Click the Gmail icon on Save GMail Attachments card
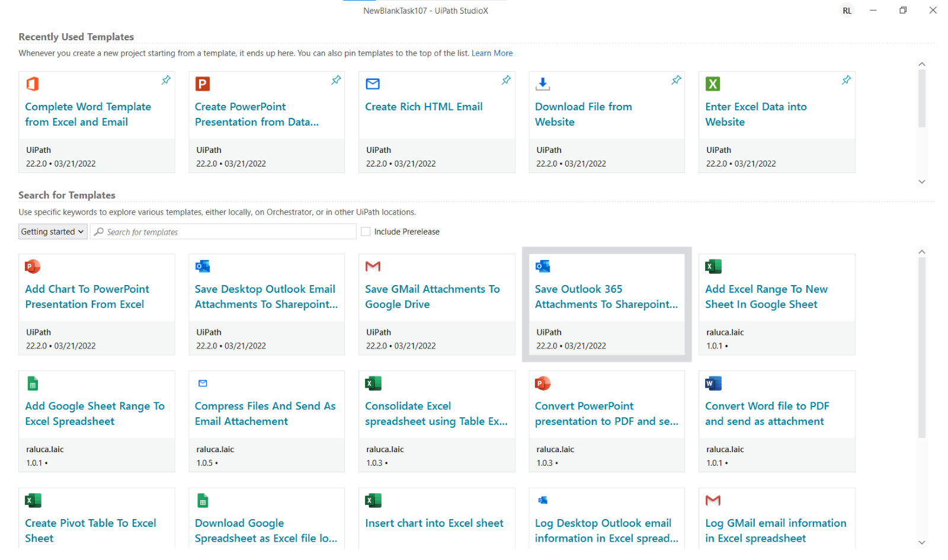948x560 pixels. (373, 267)
